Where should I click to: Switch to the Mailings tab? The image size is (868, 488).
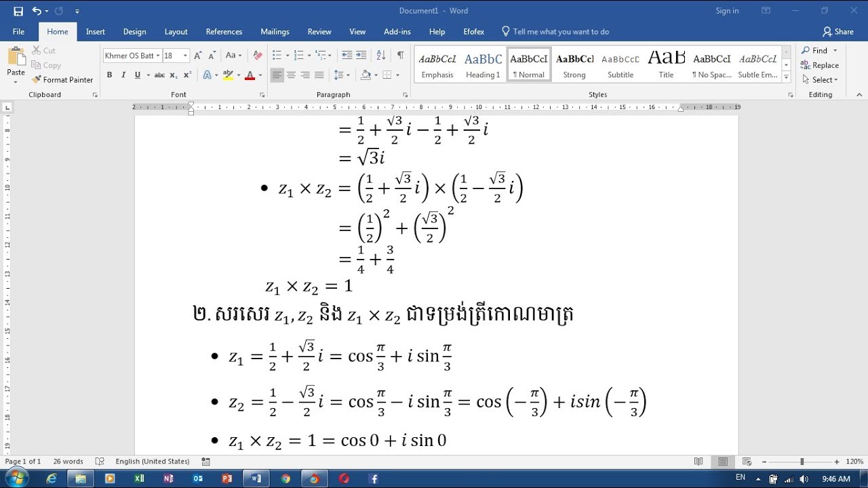pyautogui.click(x=275, y=32)
